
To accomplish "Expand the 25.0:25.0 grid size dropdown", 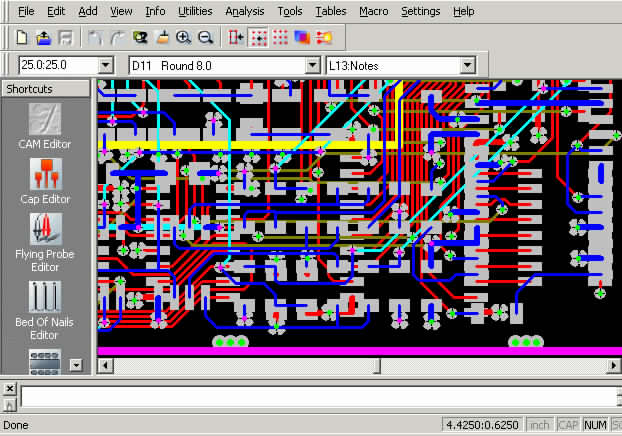I will (x=106, y=65).
